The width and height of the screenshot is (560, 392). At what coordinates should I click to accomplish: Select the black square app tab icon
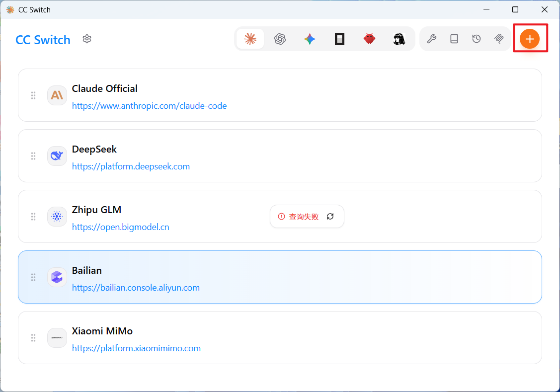pyautogui.click(x=340, y=39)
